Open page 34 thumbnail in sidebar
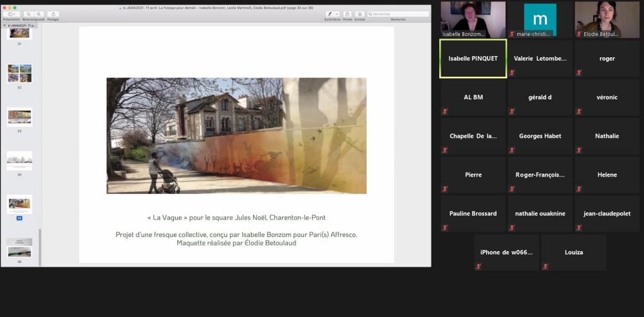The image size is (644, 317). [19, 160]
